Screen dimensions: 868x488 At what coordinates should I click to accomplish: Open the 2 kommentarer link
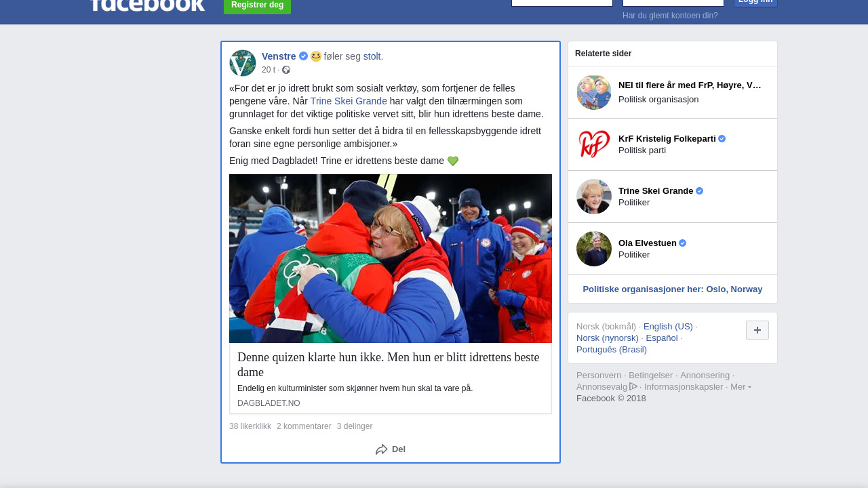click(304, 426)
